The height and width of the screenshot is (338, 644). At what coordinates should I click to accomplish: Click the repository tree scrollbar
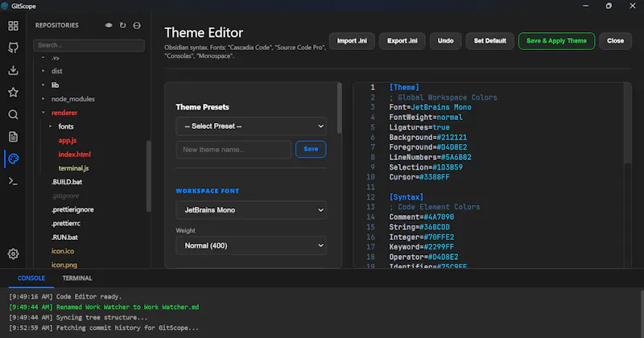pyautogui.click(x=148, y=176)
